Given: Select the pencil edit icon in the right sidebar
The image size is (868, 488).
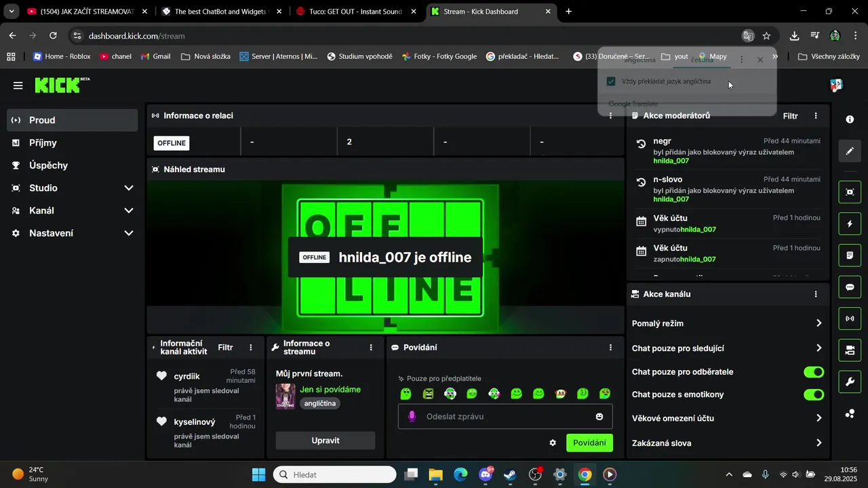Looking at the screenshot, I should (x=850, y=151).
